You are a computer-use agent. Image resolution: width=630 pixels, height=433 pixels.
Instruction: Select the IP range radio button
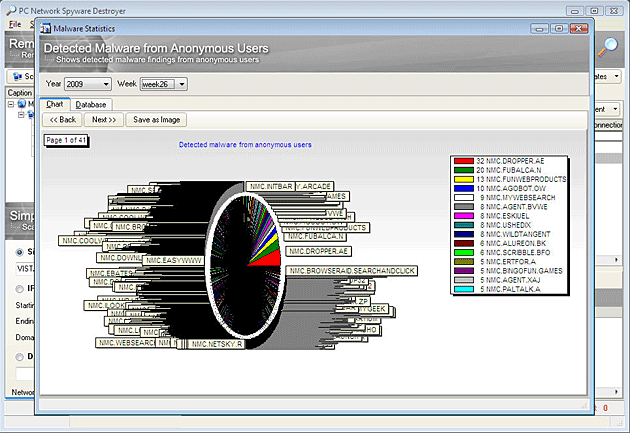coord(21,287)
